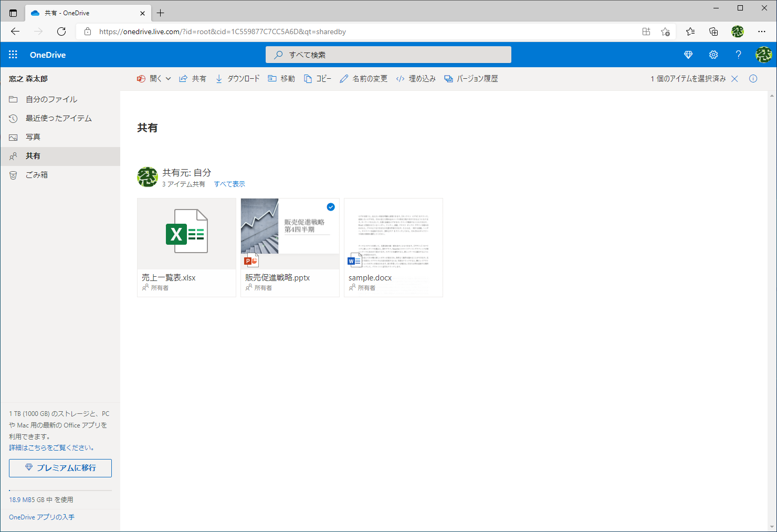Image resolution: width=777 pixels, height=532 pixels.
Task: Check the sample.docx selection circle
Action: click(x=434, y=207)
